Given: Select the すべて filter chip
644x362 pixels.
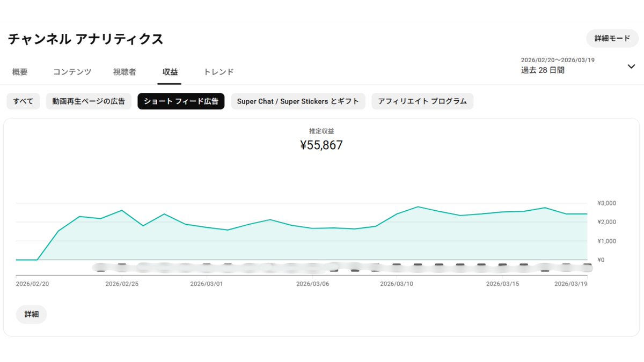Looking at the screenshot, I should point(23,101).
